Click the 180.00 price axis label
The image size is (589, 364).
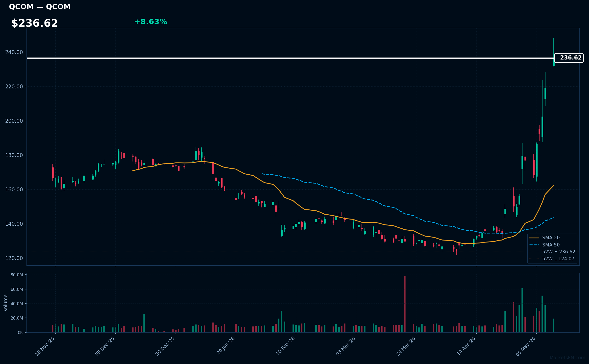(x=14, y=155)
